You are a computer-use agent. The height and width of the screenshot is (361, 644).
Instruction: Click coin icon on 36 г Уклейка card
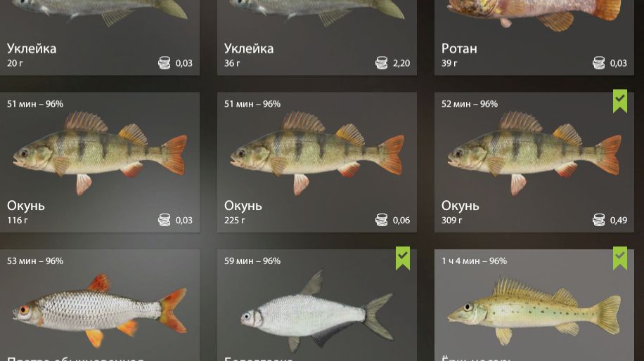(382, 63)
